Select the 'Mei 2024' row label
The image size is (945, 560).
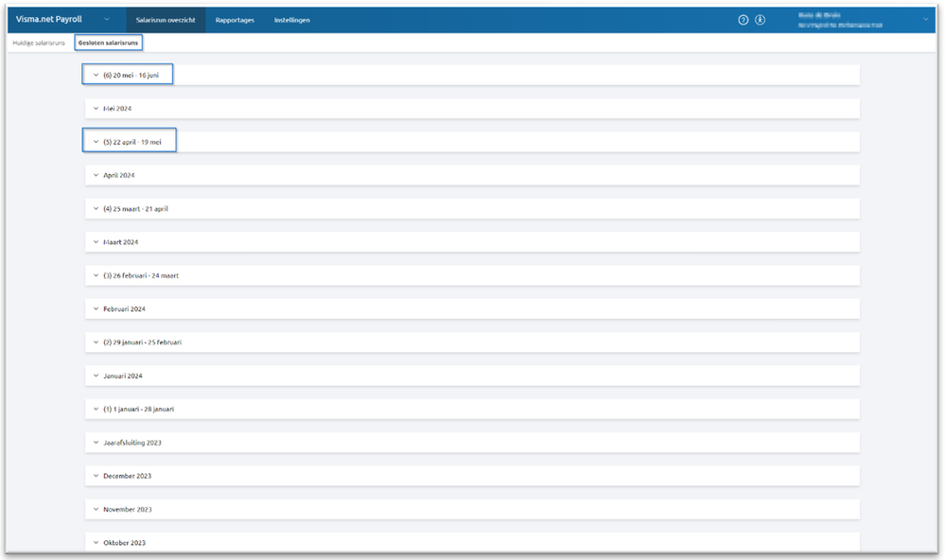coord(117,109)
